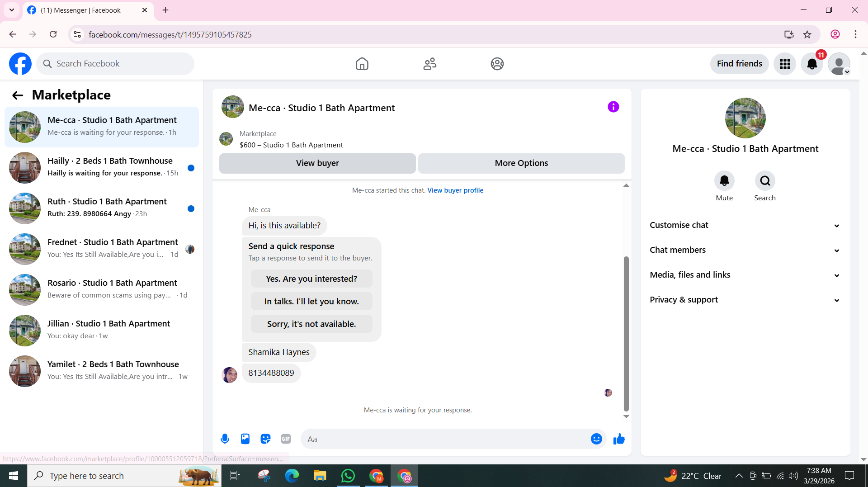Image resolution: width=868 pixels, height=487 pixels.
Task: Click the Windows taskbar search box
Action: [124, 476]
